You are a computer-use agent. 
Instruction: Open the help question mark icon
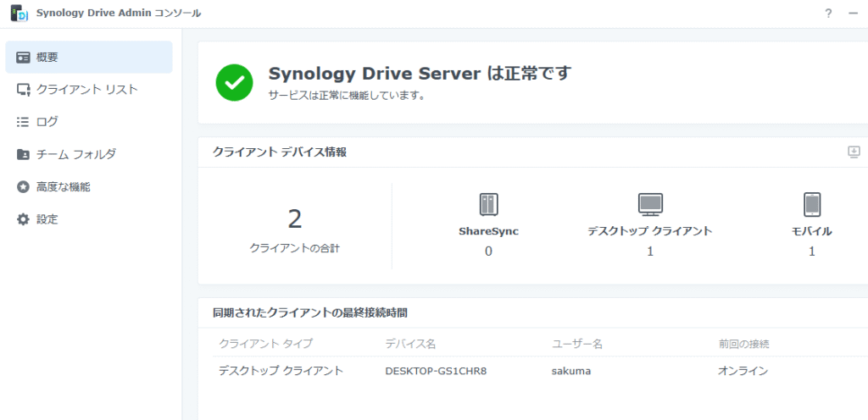pyautogui.click(x=828, y=14)
